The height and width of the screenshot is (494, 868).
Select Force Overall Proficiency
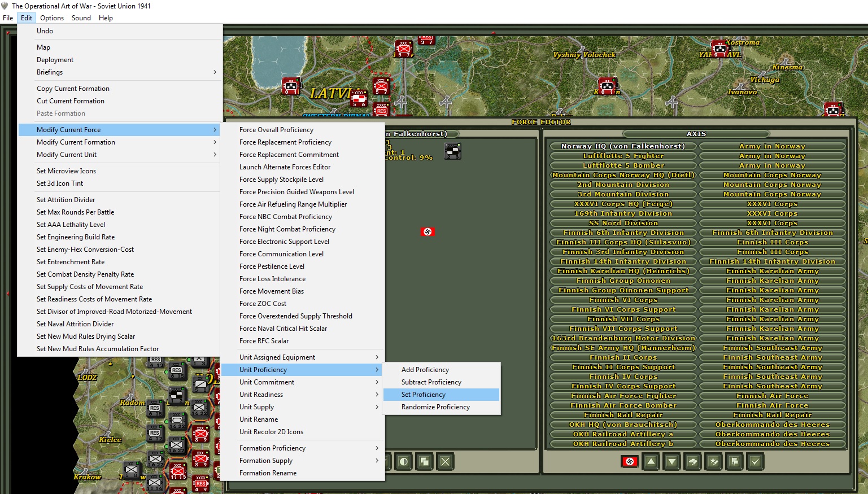(302, 130)
